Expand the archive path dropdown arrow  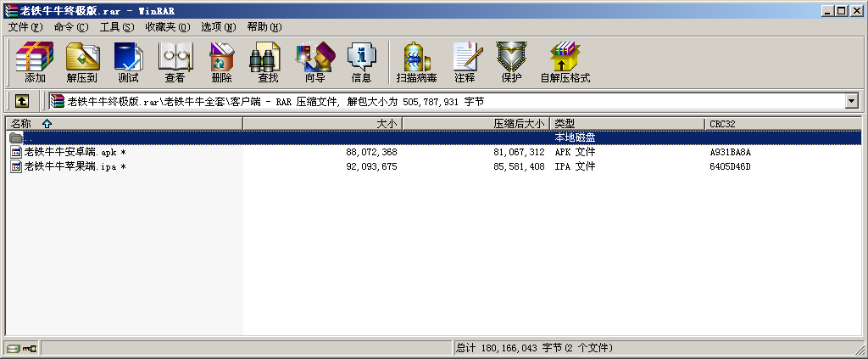pyautogui.click(x=851, y=102)
